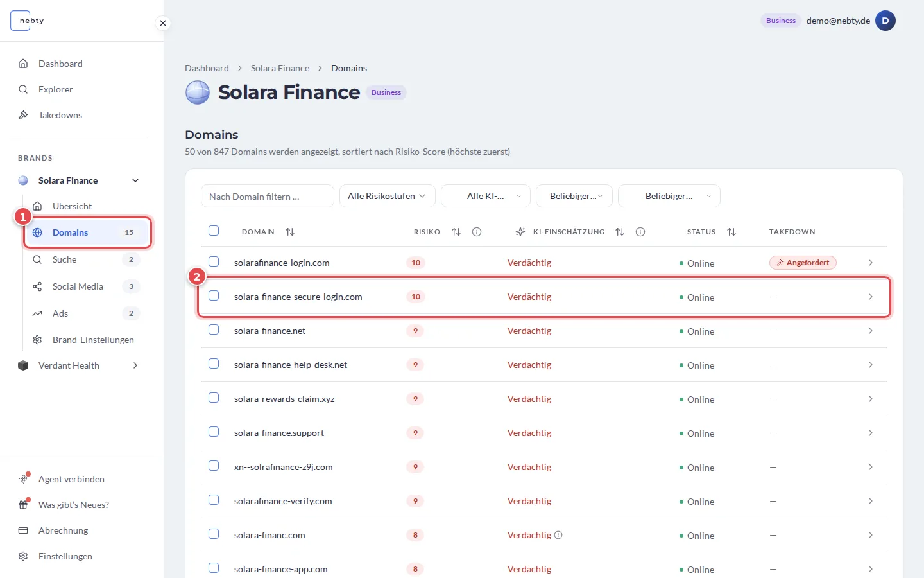Check the box for solarafinance-login.com
This screenshot has height=578, width=924.
coord(214,261)
